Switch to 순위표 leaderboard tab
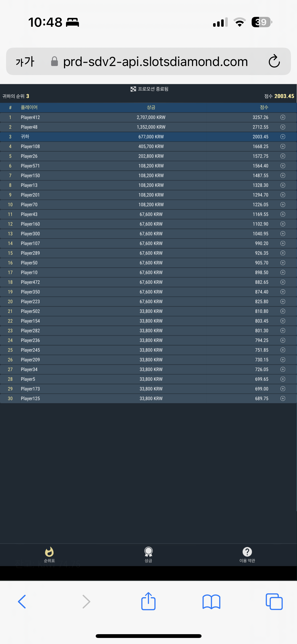 pos(49,555)
